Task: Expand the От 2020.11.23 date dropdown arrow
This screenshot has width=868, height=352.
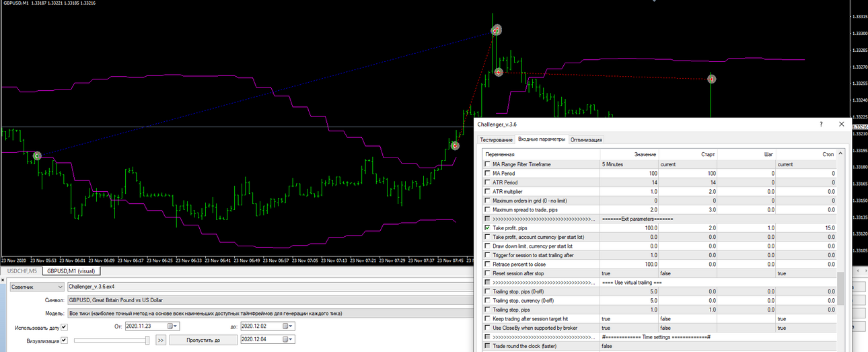Action: [175, 326]
